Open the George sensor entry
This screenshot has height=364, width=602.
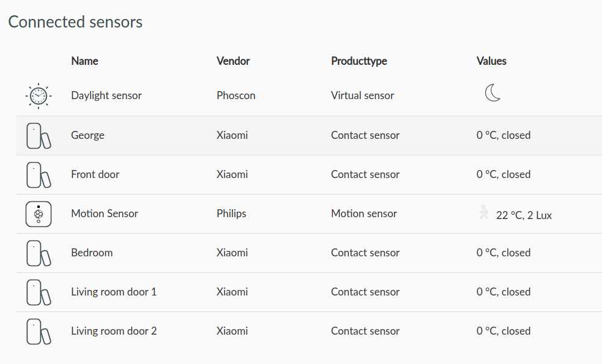coord(87,135)
